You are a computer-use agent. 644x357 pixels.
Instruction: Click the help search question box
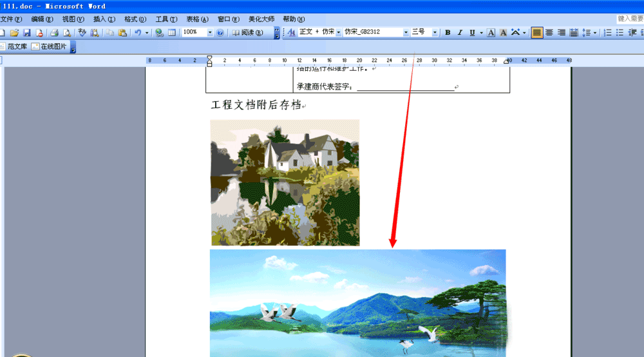(x=630, y=19)
